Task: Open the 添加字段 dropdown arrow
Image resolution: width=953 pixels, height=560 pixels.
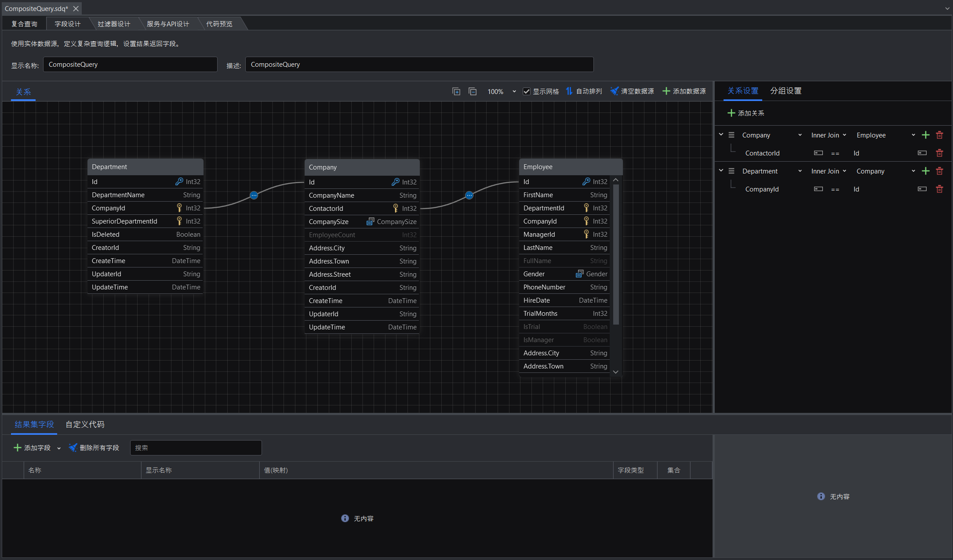Action: pos(59,448)
